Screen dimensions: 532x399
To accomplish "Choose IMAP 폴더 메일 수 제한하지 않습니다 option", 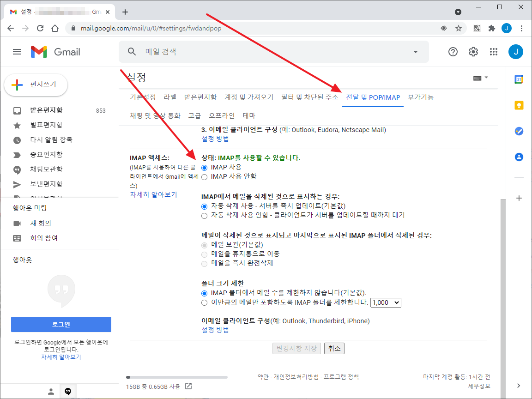I will 204,293.
